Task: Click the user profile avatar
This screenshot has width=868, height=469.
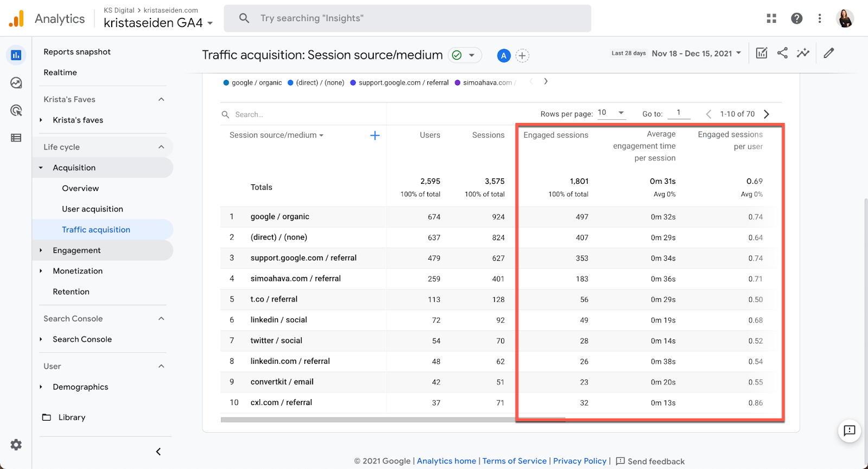Action: pyautogui.click(x=845, y=18)
